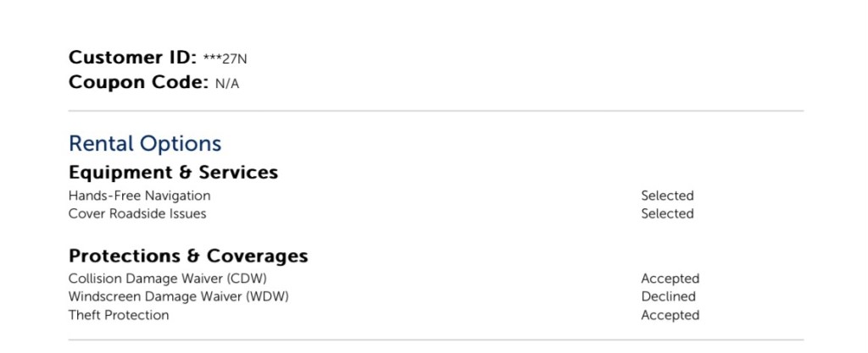Click Accepted status for Theft Protection
Screen dimensions: 868x353
(670, 315)
